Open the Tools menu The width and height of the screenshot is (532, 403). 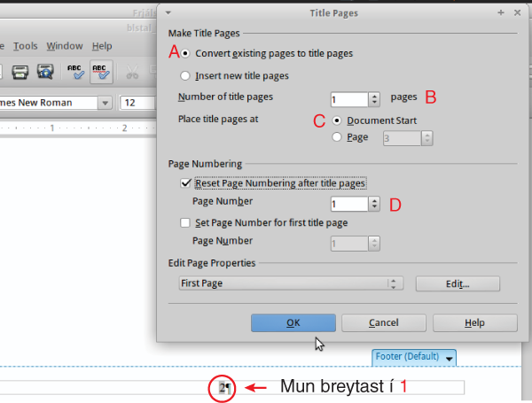[x=26, y=46]
